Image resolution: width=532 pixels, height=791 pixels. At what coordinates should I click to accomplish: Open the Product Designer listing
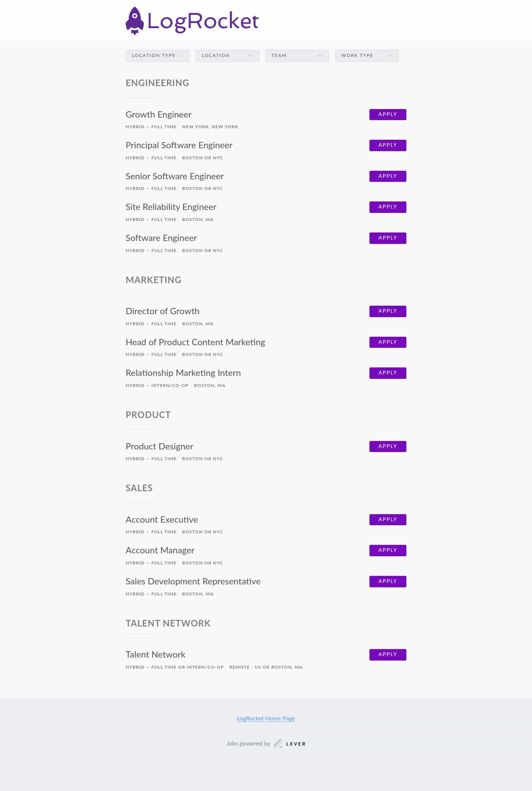point(159,447)
